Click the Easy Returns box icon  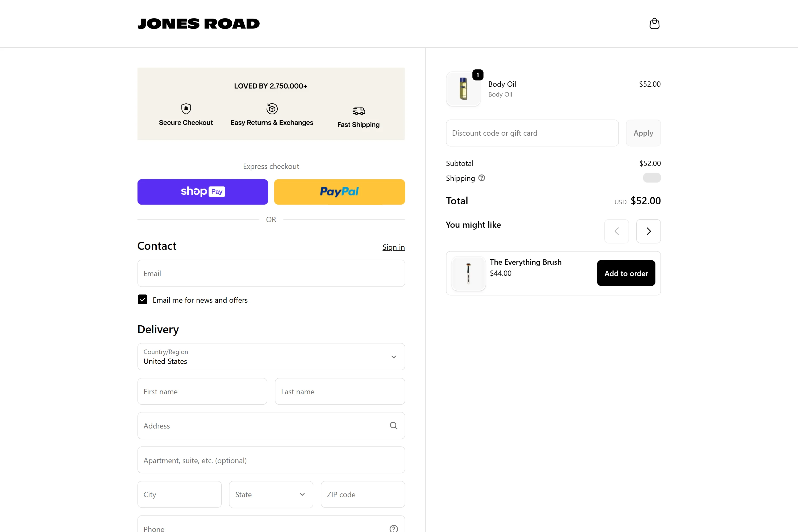[x=272, y=109]
